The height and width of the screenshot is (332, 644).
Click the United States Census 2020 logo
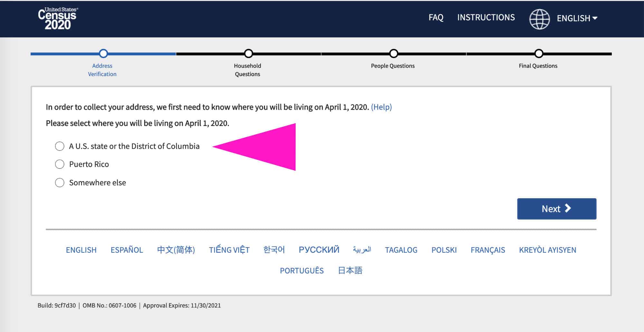coord(58,19)
